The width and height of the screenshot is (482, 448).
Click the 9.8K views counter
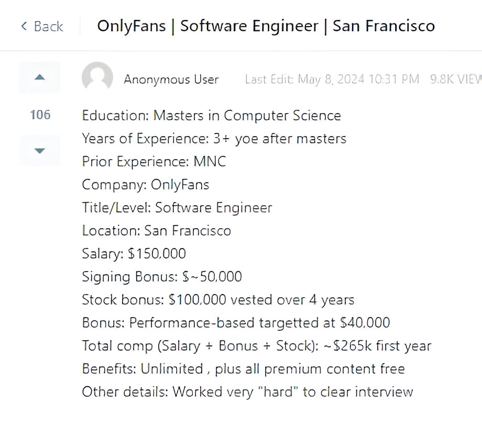click(x=455, y=80)
